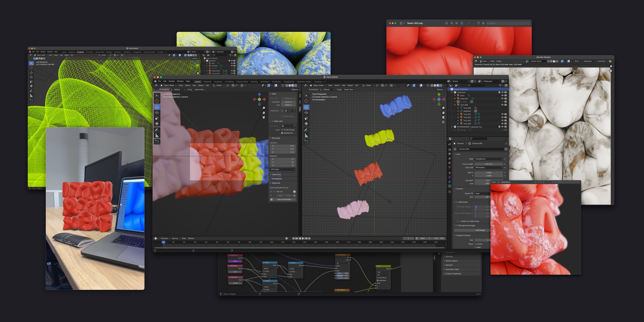Hide Area.001 light with eye icon

click(x=502, y=99)
